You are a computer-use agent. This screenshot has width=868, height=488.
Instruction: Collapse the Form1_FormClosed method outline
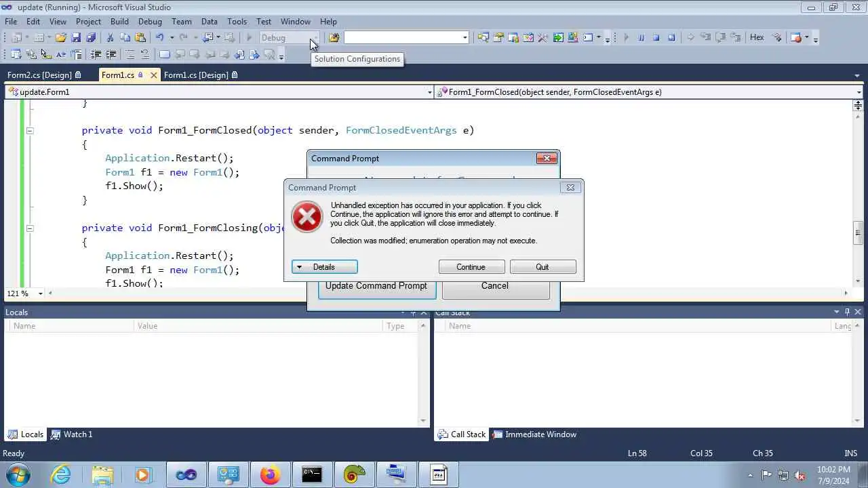pos(30,130)
